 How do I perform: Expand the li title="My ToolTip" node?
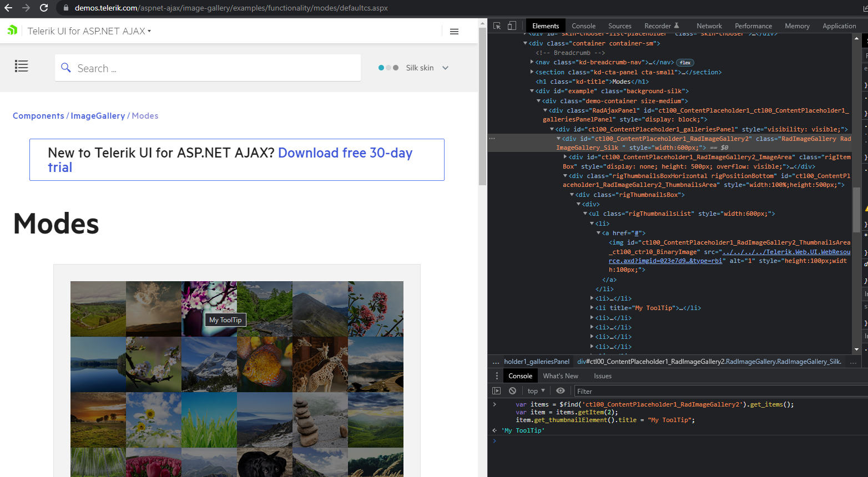(x=592, y=308)
